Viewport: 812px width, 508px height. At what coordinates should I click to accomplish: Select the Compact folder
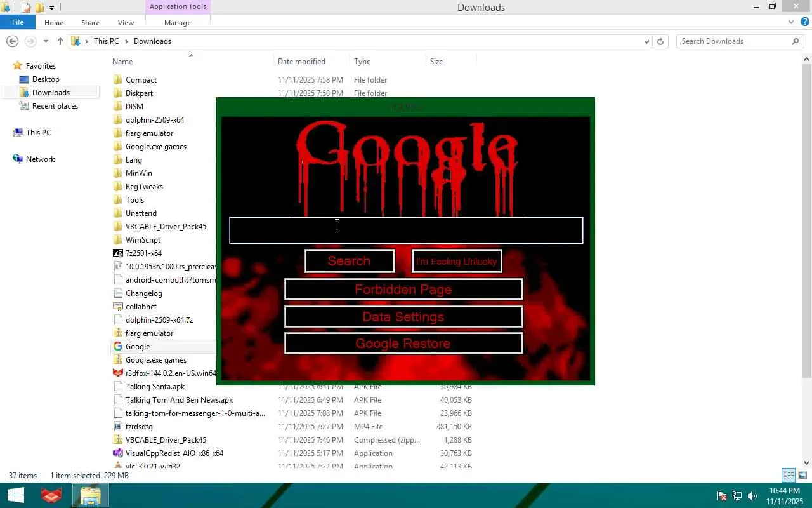pyautogui.click(x=141, y=80)
